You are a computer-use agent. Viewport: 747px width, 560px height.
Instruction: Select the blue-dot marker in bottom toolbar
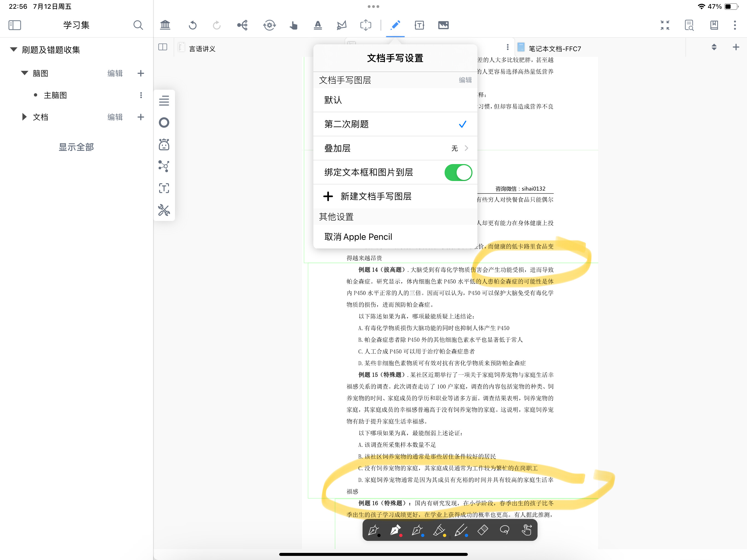tap(461, 530)
